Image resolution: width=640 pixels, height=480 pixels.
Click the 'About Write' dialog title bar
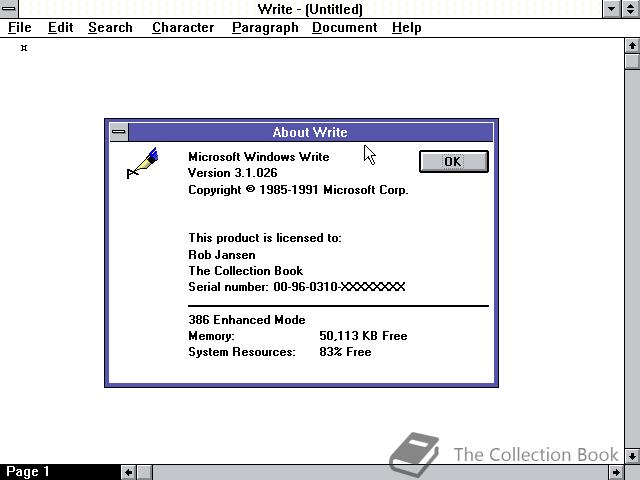pos(310,132)
